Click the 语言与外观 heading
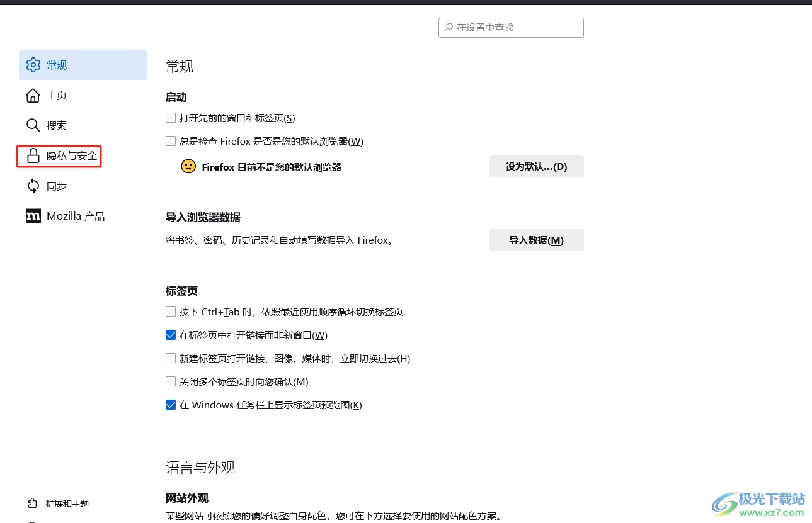Image resolution: width=812 pixels, height=523 pixels. [200, 468]
